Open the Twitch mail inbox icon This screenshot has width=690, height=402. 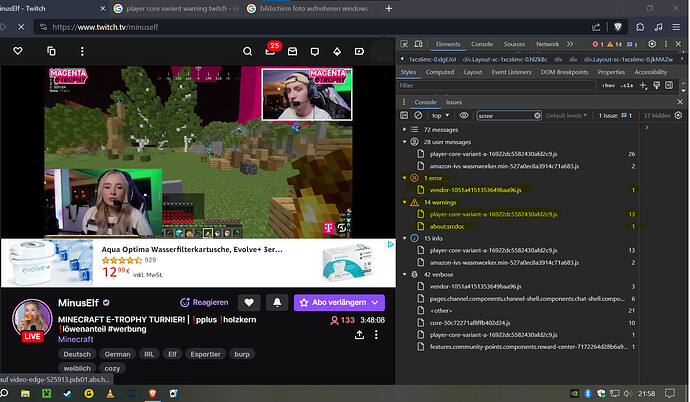[292, 51]
